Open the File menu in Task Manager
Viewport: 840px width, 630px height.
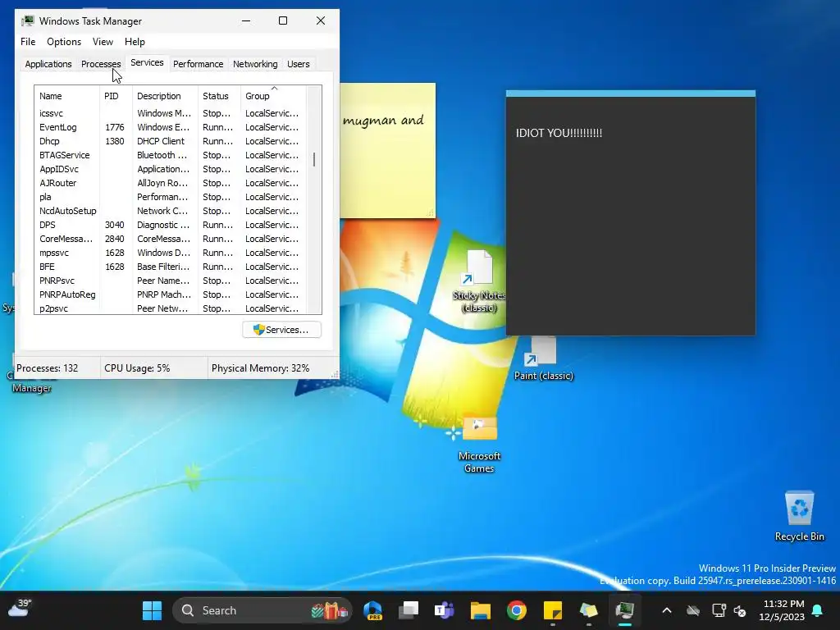[28, 42]
